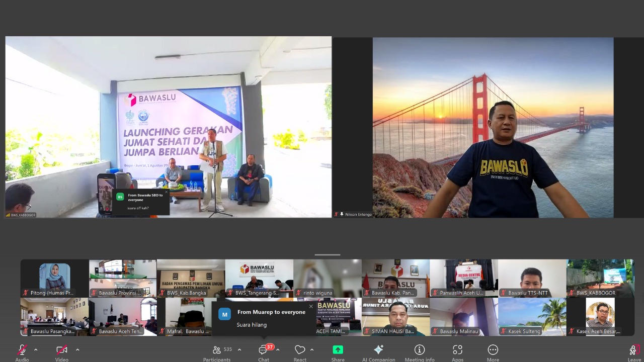The height and width of the screenshot is (362, 644).
Task: Expand audio settings arrow beside Audio
Action: point(36,349)
